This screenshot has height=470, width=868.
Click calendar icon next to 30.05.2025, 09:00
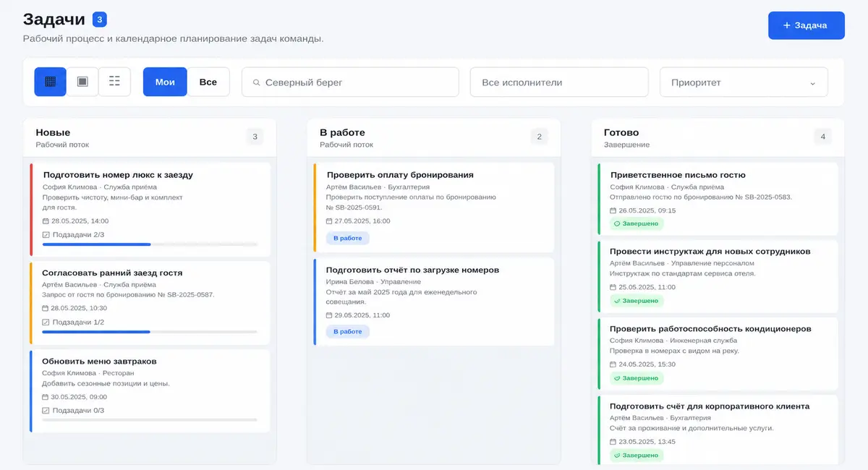coord(46,397)
